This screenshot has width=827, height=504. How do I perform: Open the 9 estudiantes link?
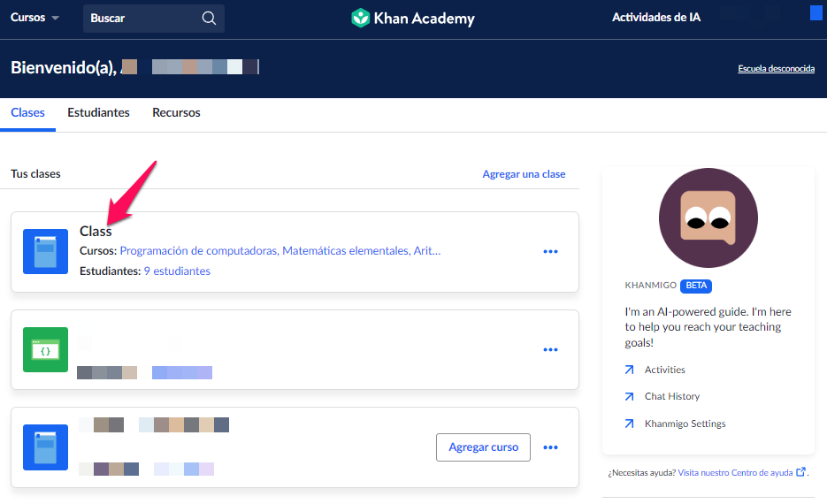pyautogui.click(x=177, y=271)
